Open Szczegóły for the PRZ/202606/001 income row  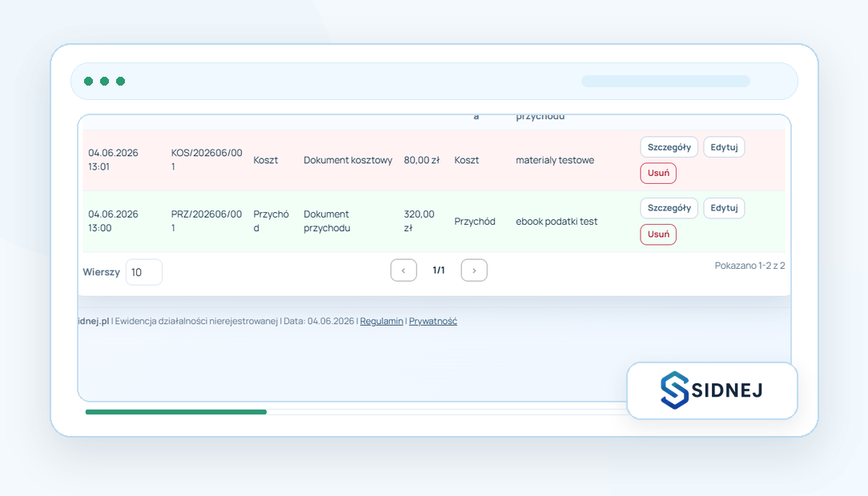coord(669,208)
